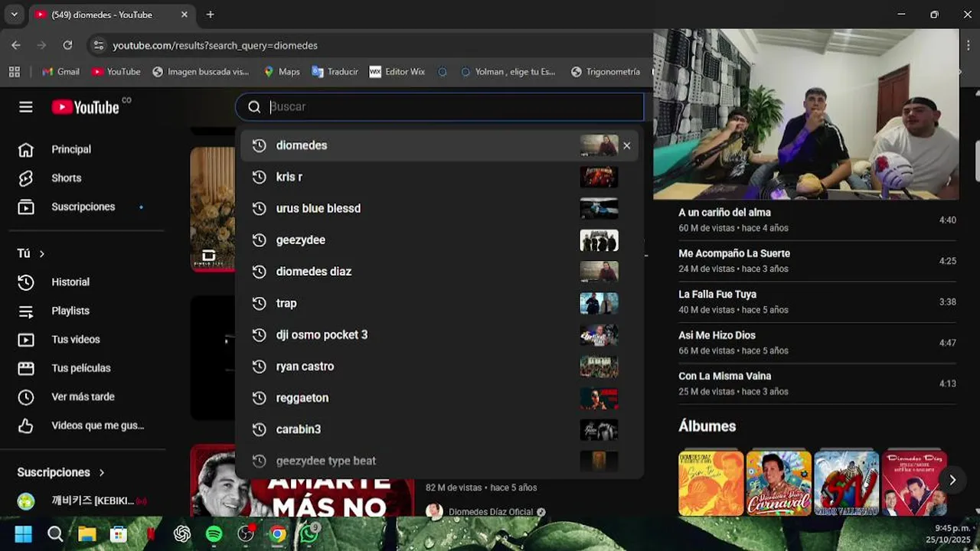Expand the Tú section
This screenshot has width=980, height=551.
click(31, 253)
